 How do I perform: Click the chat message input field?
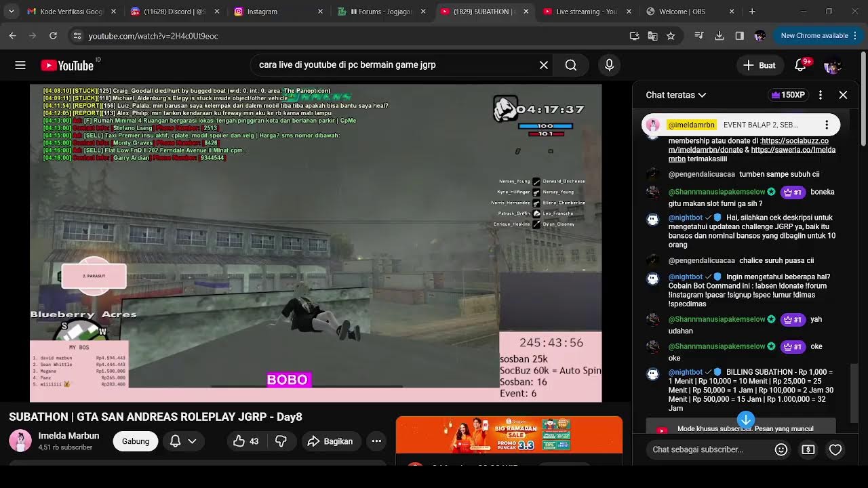coord(709,449)
